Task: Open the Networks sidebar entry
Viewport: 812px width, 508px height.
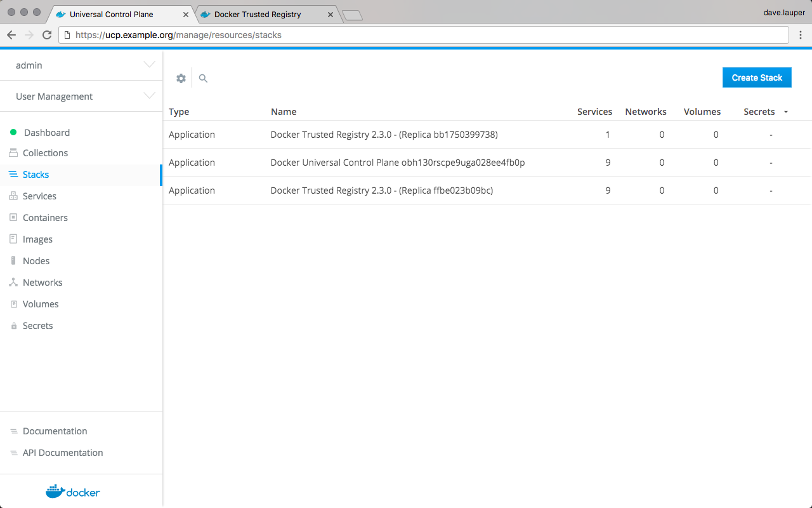Action: pyautogui.click(x=43, y=283)
